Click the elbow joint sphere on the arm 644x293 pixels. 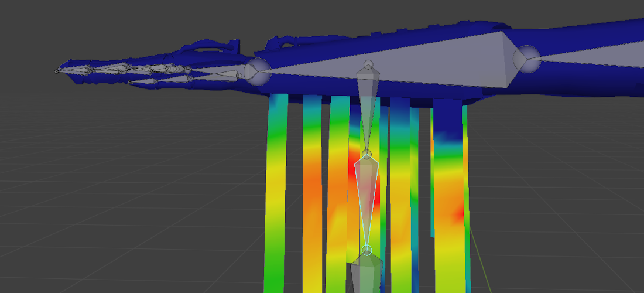(x=527, y=60)
